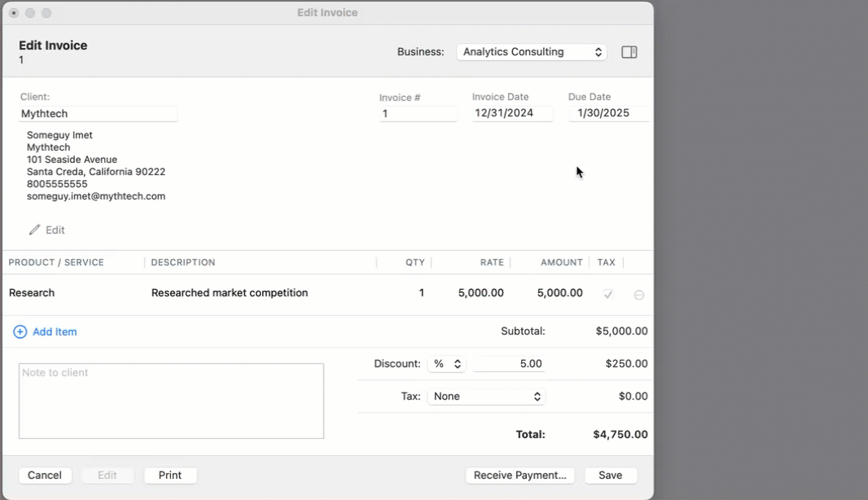Click the Cancel button

click(45, 475)
